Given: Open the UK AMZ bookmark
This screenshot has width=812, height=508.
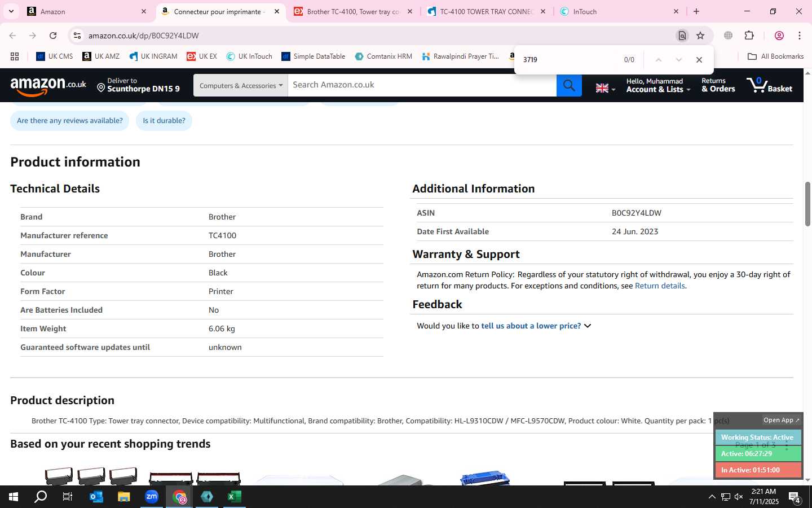Looking at the screenshot, I should point(101,56).
